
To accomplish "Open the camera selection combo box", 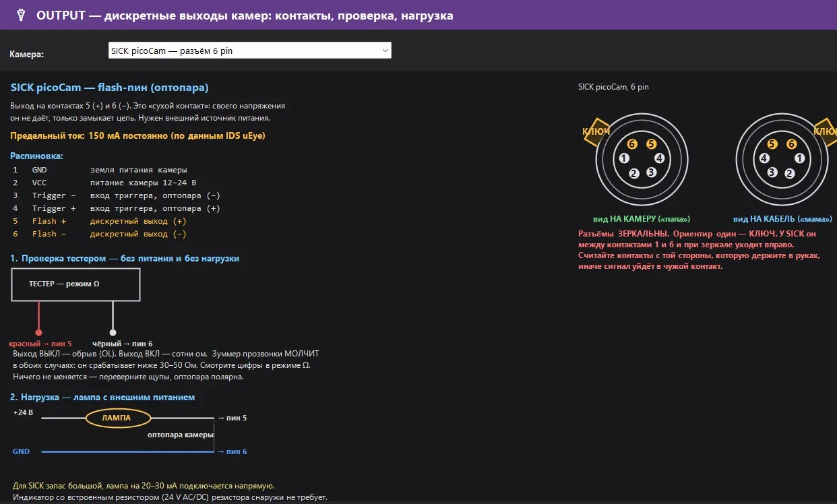I will click(250, 51).
